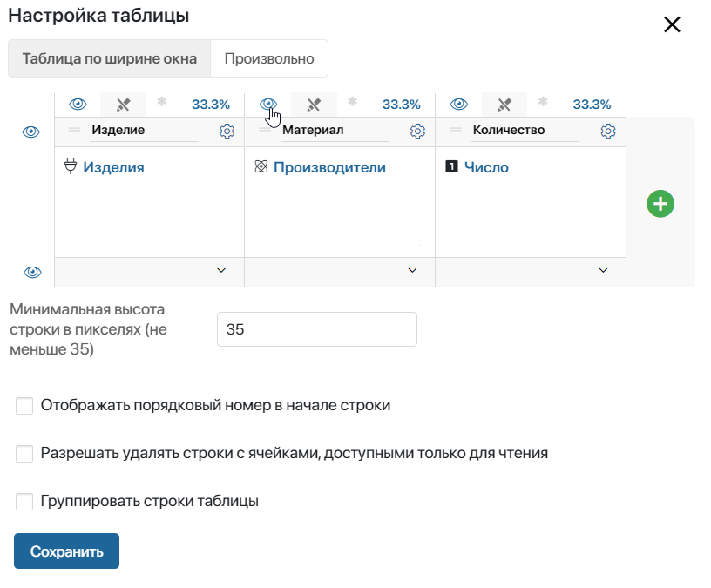Switch to Произвольно tab
The image size is (711, 588).
point(269,58)
